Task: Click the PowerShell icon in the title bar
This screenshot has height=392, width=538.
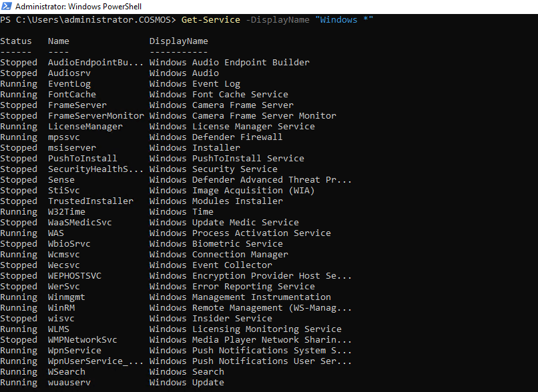Action: click(x=7, y=7)
